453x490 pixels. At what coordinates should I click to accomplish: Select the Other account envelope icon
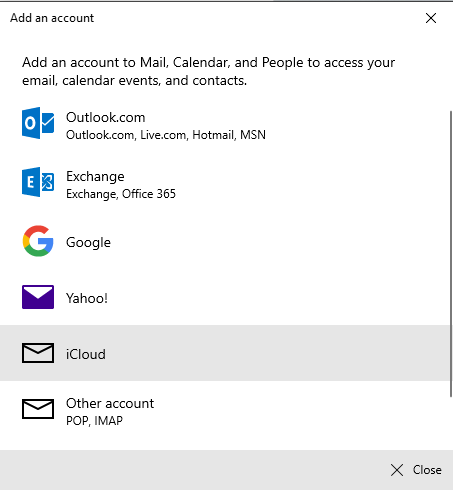38,409
